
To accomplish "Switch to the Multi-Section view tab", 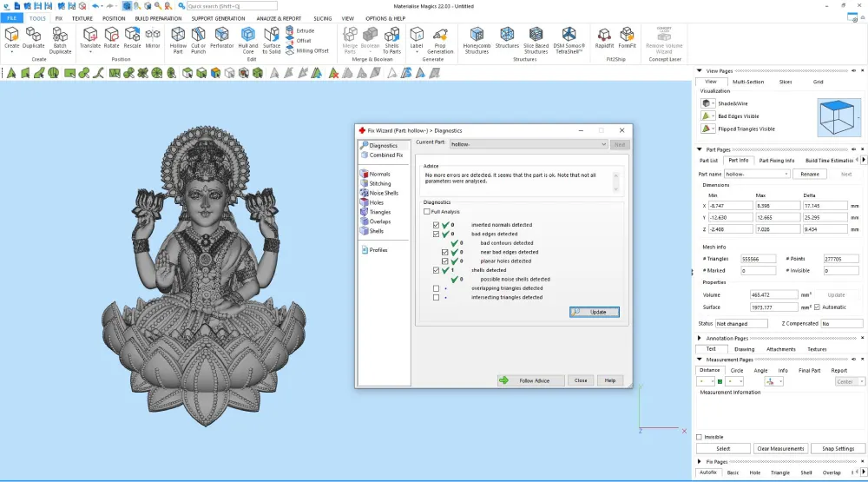I will 748,82.
